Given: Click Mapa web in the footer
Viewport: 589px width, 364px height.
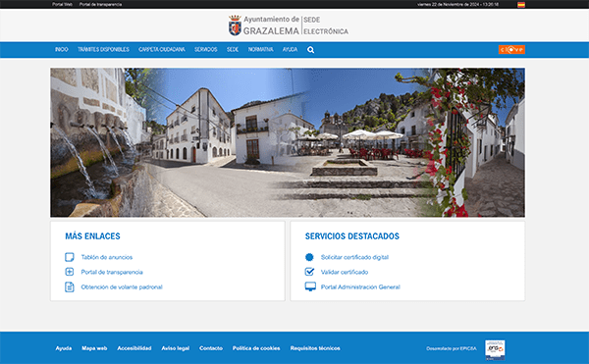Looking at the screenshot, I should 94,348.
